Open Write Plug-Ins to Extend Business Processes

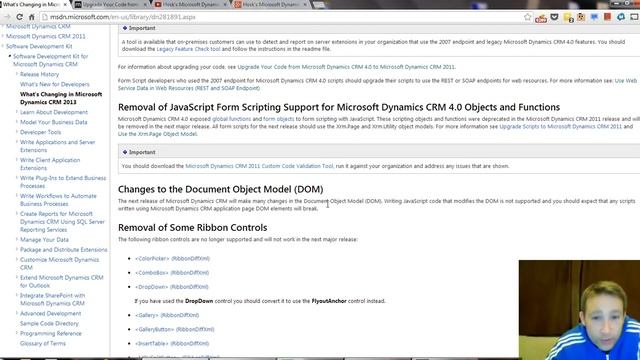coord(63,182)
